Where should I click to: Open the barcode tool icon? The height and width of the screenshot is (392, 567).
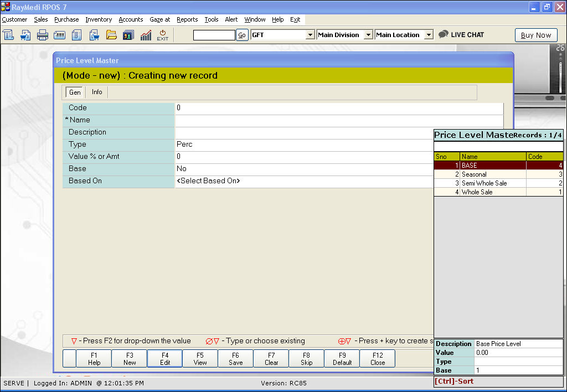tap(60, 35)
